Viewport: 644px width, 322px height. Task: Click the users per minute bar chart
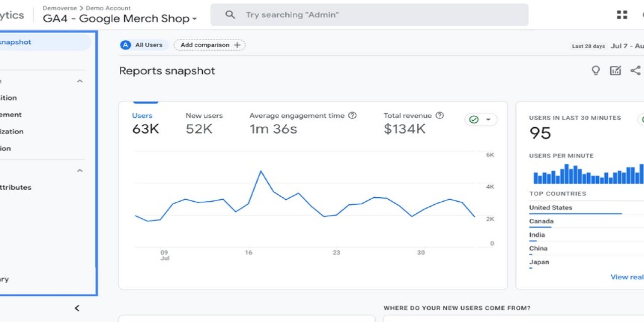[589, 174]
